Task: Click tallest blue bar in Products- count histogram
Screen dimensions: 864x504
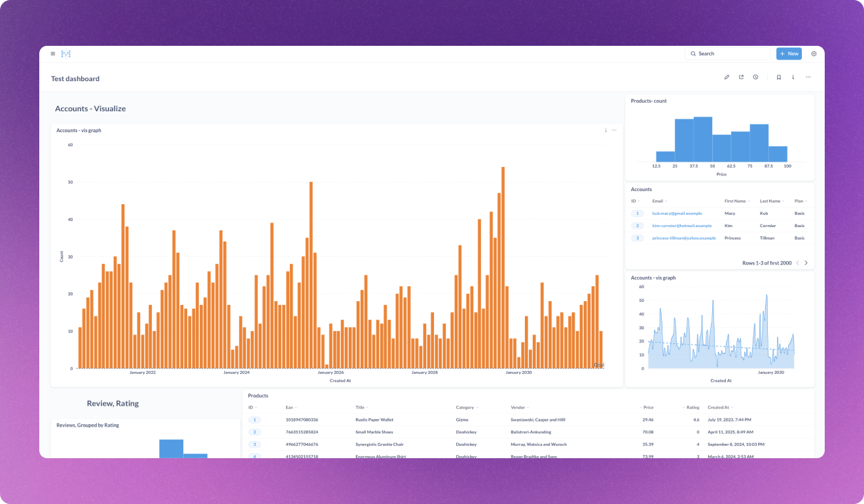Action: pos(703,139)
